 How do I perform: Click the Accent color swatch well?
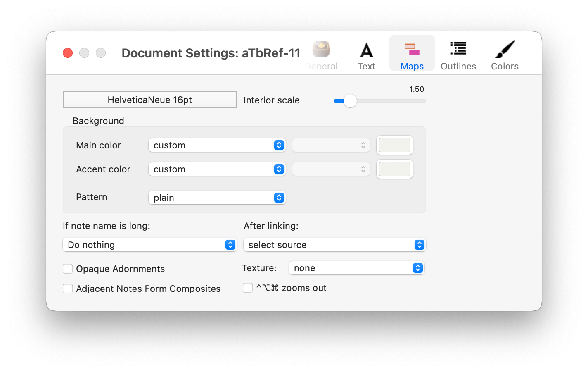click(394, 169)
